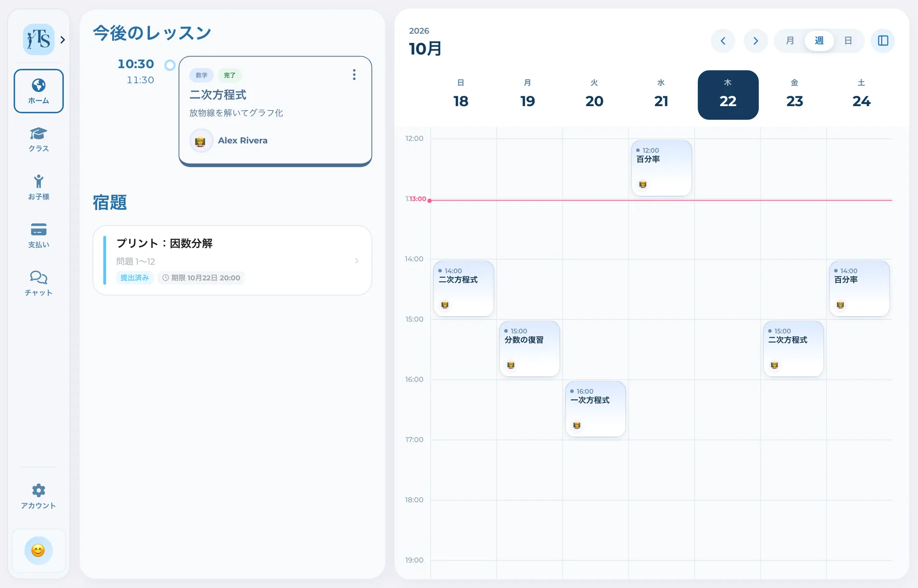Click the 提出済み status badge
This screenshot has width=918, height=588.
(135, 278)
